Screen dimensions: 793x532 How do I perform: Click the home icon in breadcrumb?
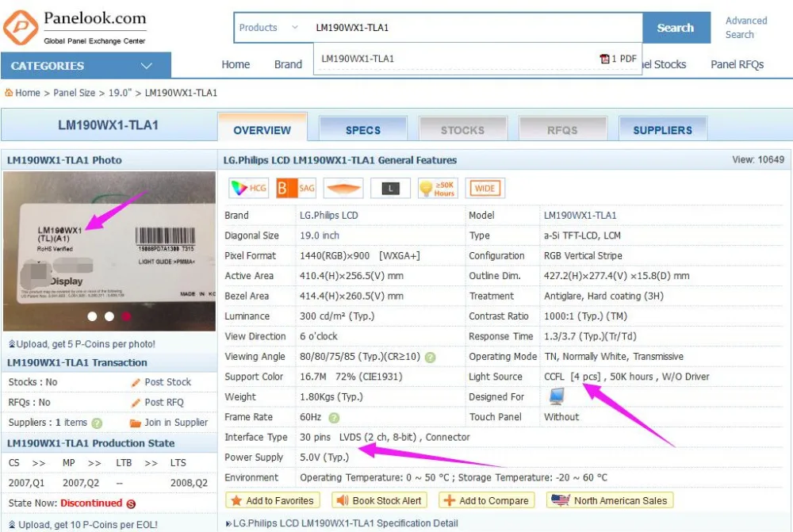point(9,93)
